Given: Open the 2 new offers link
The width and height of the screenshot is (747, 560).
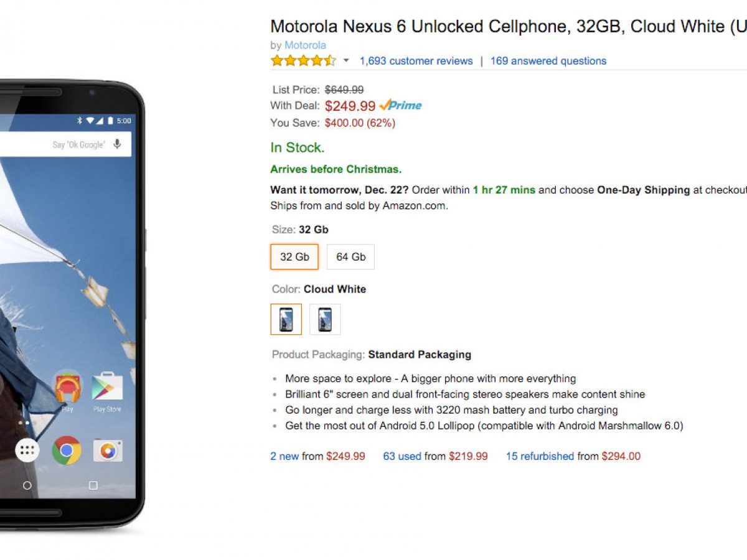Looking at the screenshot, I should coord(284,456).
